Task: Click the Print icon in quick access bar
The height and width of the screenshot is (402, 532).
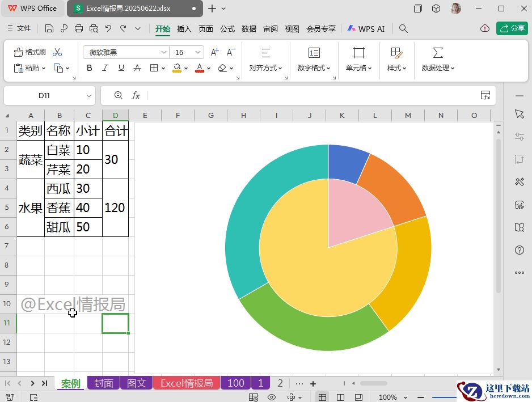Action: click(x=79, y=28)
